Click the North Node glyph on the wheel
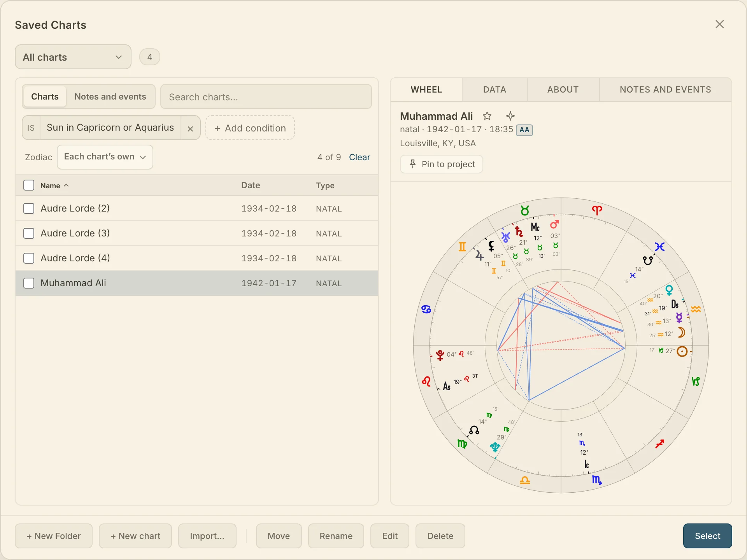The width and height of the screenshot is (747, 560). 474,430
